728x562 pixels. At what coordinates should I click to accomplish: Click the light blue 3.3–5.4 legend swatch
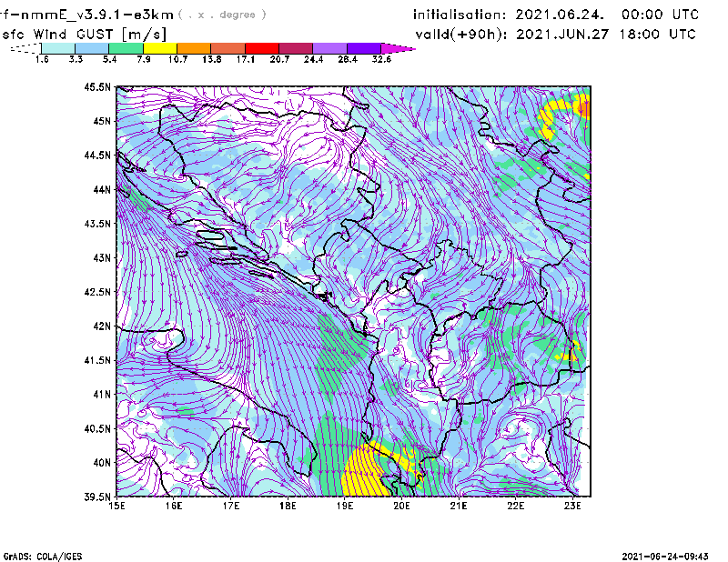coord(92,48)
